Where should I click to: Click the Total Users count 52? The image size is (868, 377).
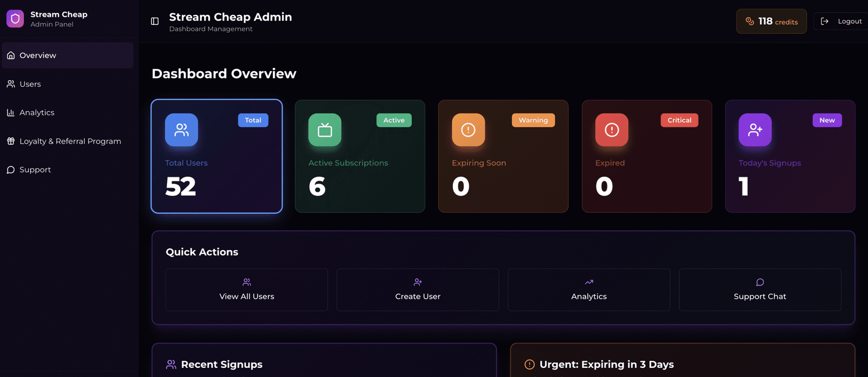181,187
